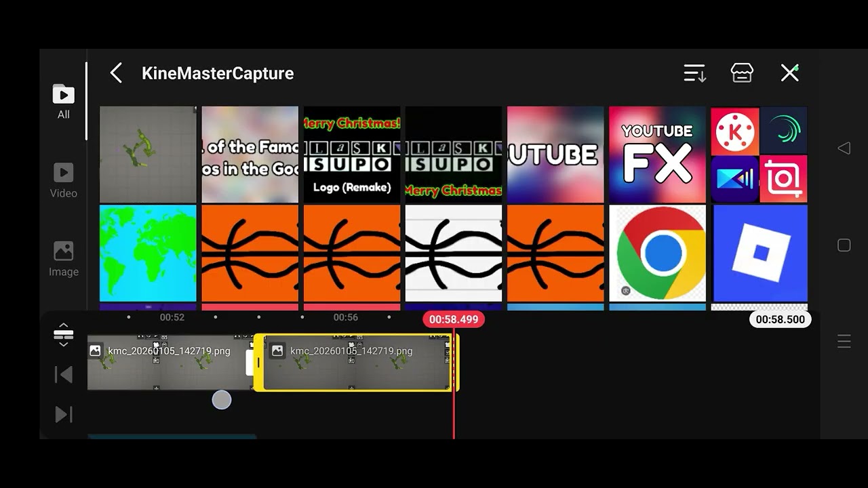This screenshot has width=868, height=488.
Task: Pick the blurred 'of the Famo' thumbnail
Action: click(x=250, y=155)
